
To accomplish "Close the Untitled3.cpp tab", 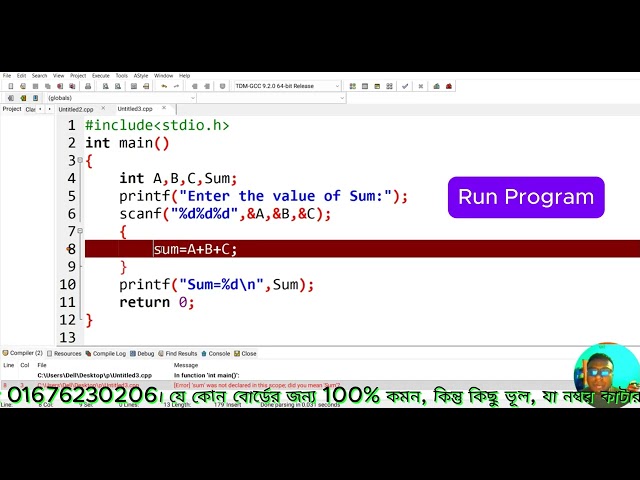I will tap(164, 108).
